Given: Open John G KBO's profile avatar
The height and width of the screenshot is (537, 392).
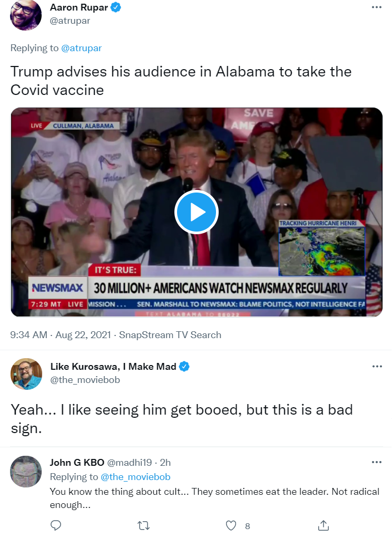Looking at the screenshot, I should click(x=26, y=472).
